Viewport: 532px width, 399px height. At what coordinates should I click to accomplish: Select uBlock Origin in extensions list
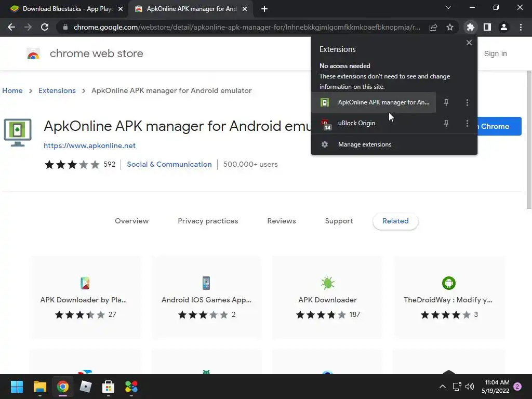pyautogui.click(x=374, y=123)
